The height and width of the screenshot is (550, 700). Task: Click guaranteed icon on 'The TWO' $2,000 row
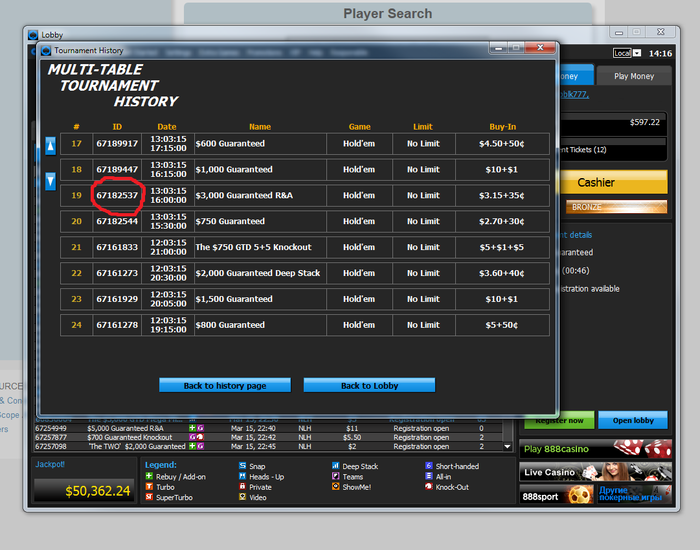click(200, 446)
